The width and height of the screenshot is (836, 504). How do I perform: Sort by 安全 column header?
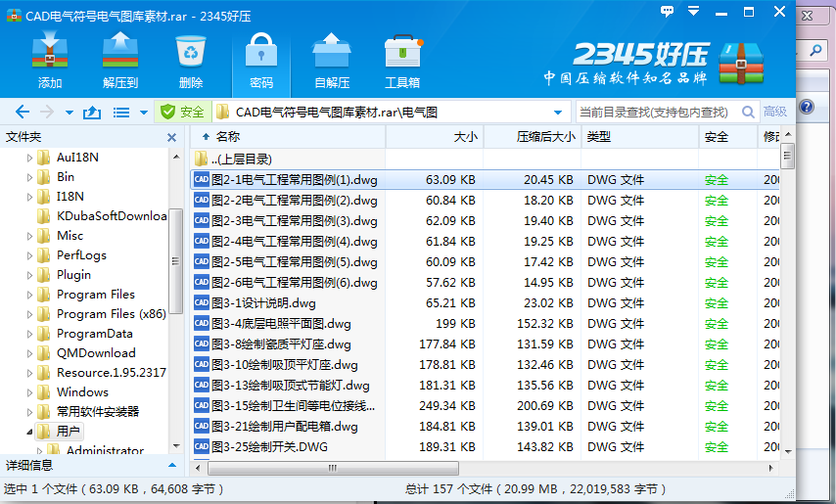(x=727, y=137)
